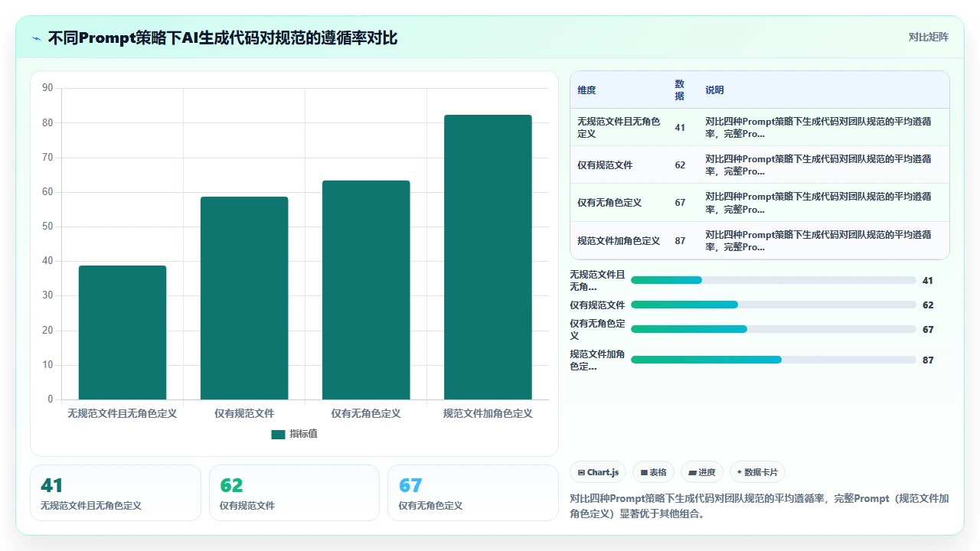Screen dimensions: 980x551
Task: Select the 数据卡片 tag chip
Action: pyautogui.click(x=757, y=472)
